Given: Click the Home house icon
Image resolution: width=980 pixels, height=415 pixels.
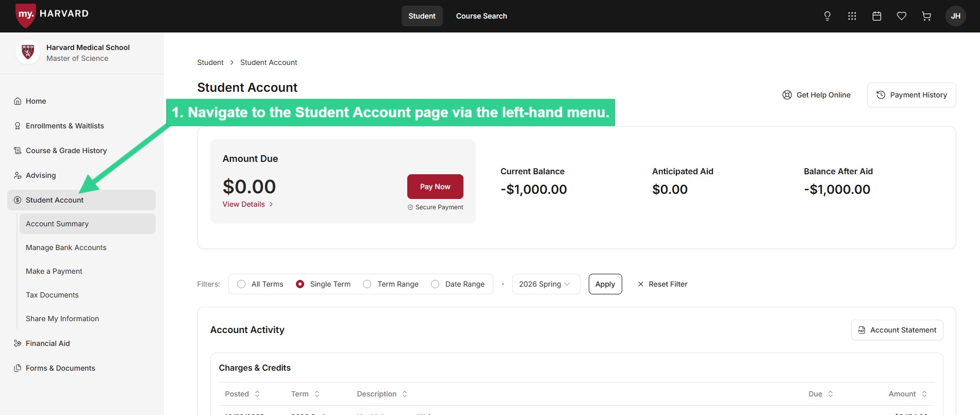Looking at the screenshot, I should [x=18, y=101].
